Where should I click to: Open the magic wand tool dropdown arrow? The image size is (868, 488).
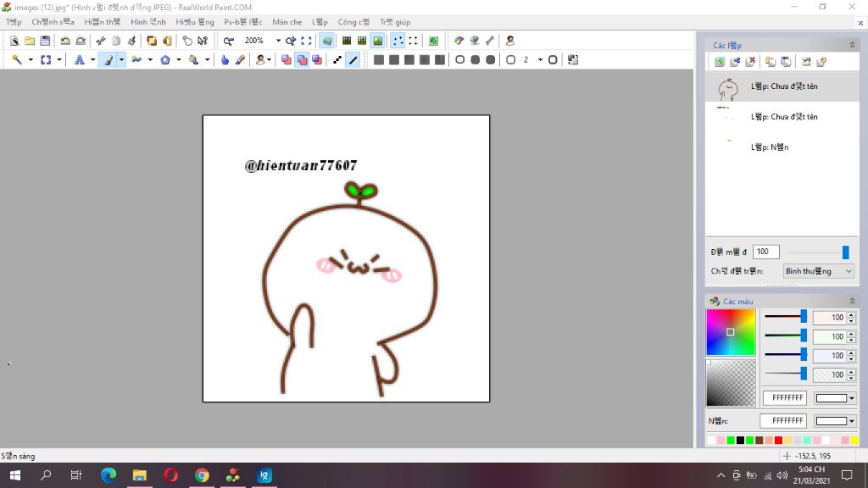pos(31,60)
